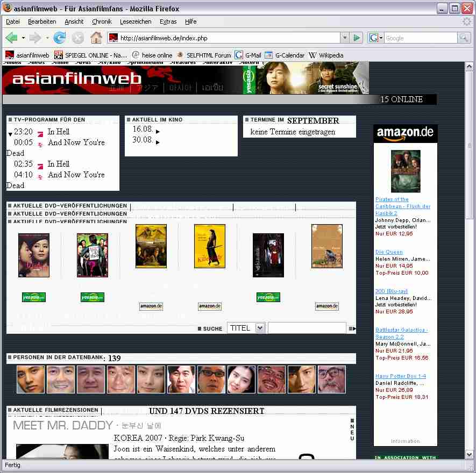Click the search magnifier icon
The height and width of the screenshot is (473, 476).
click(x=464, y=38)
